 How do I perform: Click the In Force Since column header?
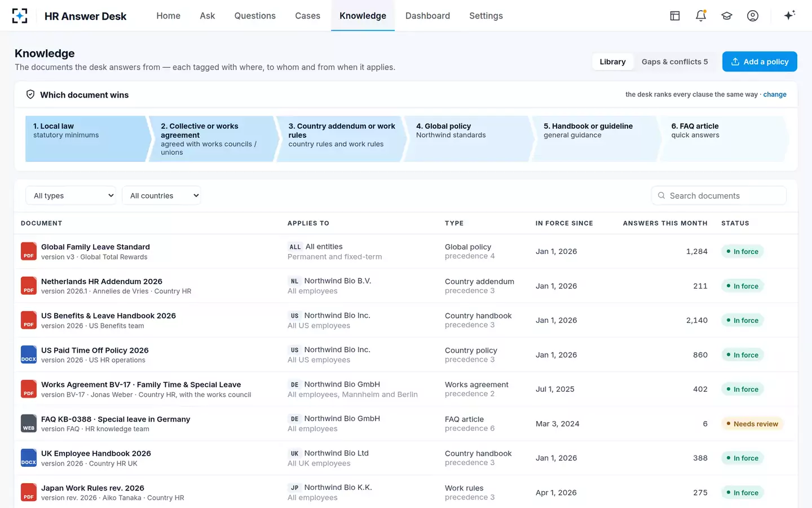pos(564,223)
